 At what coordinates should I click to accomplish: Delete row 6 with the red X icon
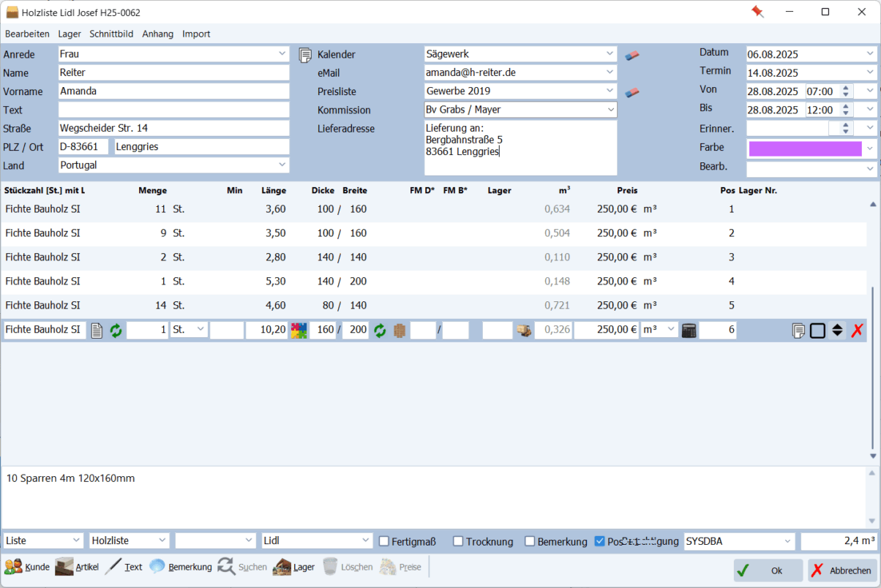click(x=857, y=331)
